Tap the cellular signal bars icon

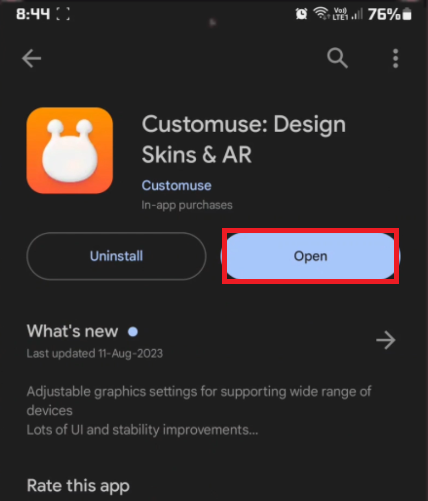click(x=357, y=14)
